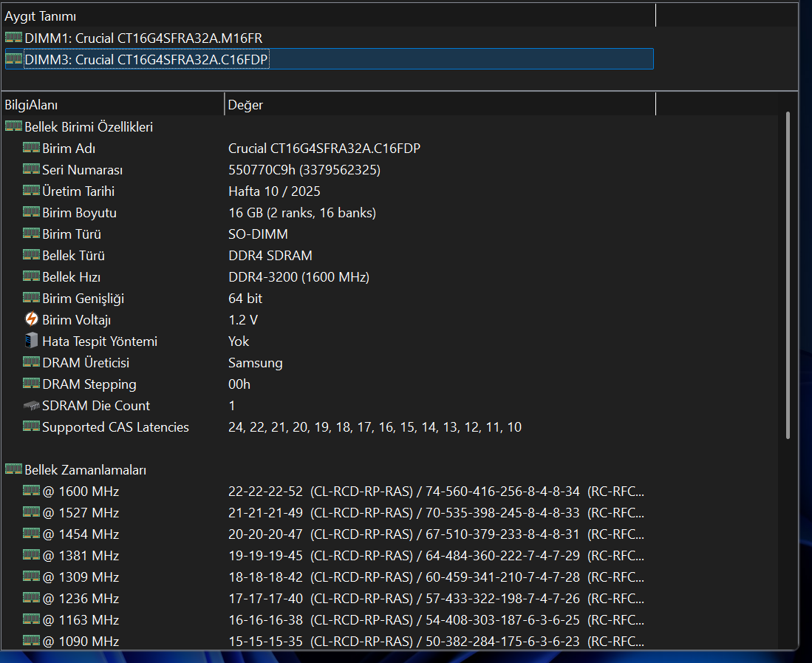Image resolution: width=812 pixels, height=663 pixels.
Task: Click the DDR4 SDRAM value
Action: click(270, 255)
